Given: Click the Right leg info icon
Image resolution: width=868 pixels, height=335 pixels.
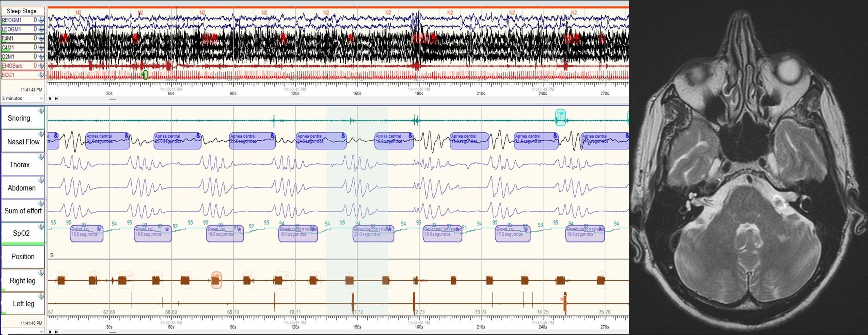Looking at the screenshot, I should pos(41,273).
